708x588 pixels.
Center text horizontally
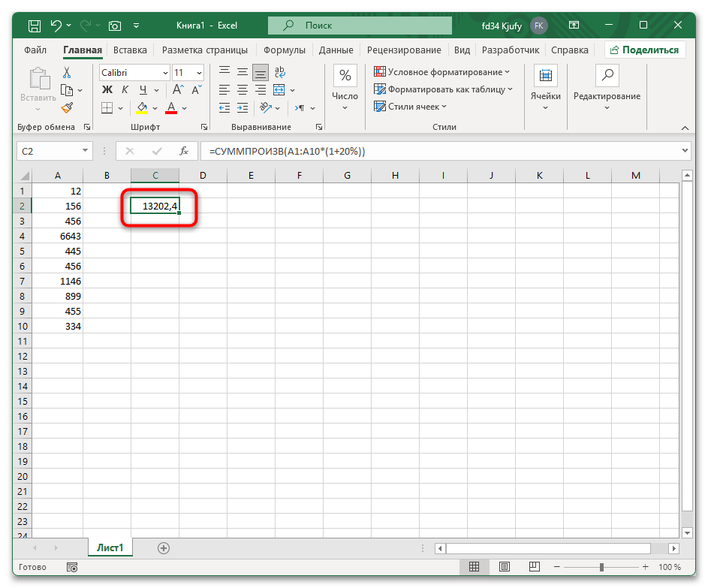[243, 90]
